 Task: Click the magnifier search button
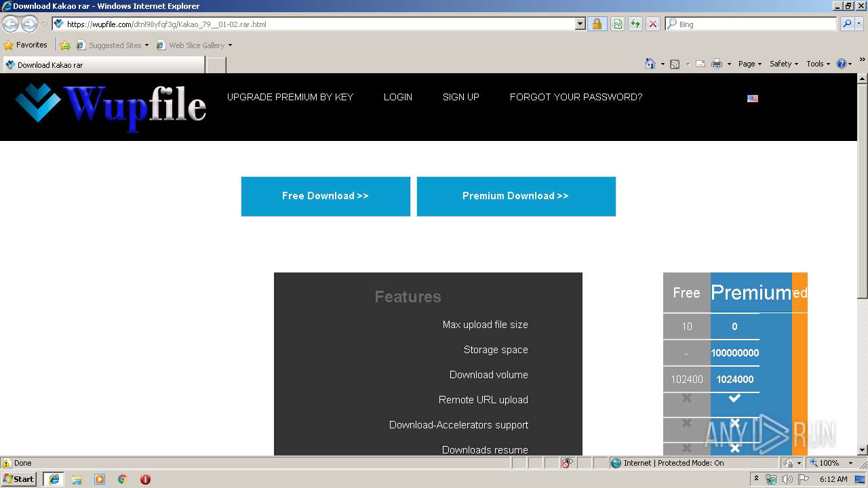tap(847, 24)
